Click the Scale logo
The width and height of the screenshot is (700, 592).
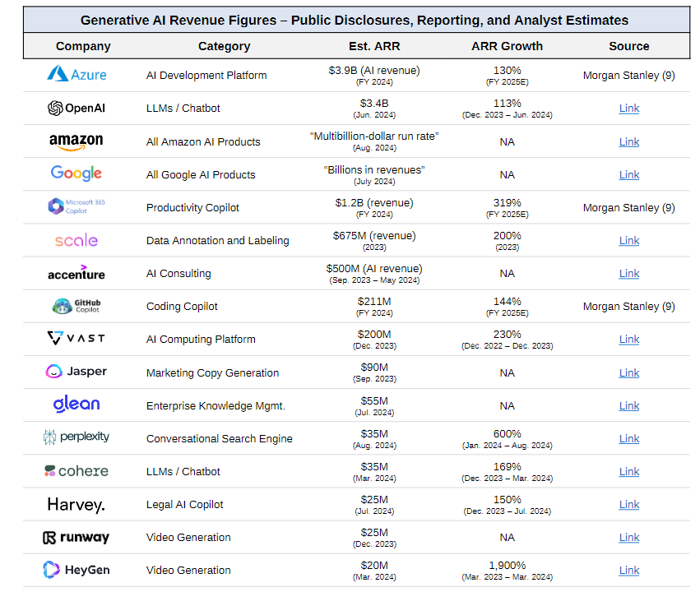coord(76,240)
